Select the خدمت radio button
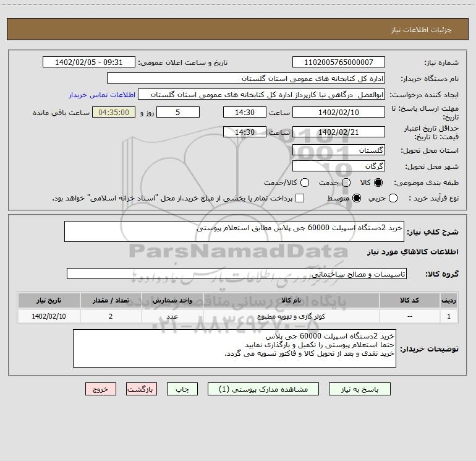476x461 pixels. (x=346, y=183)
